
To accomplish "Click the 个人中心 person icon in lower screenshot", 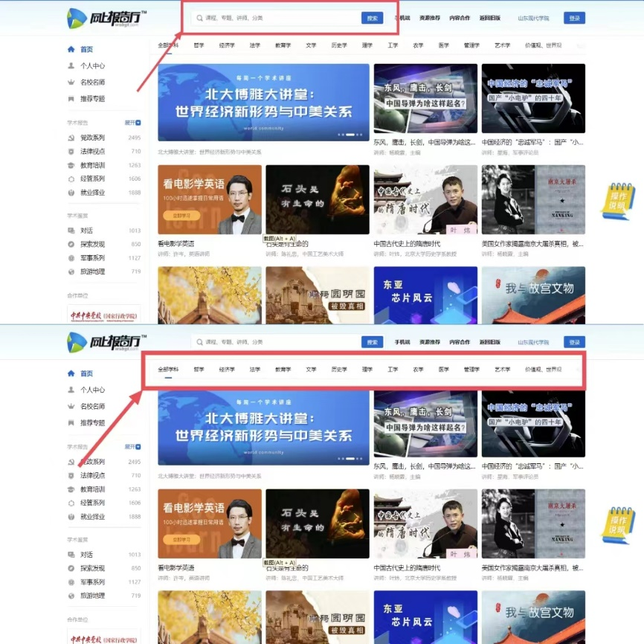I will tap(71, 390).
